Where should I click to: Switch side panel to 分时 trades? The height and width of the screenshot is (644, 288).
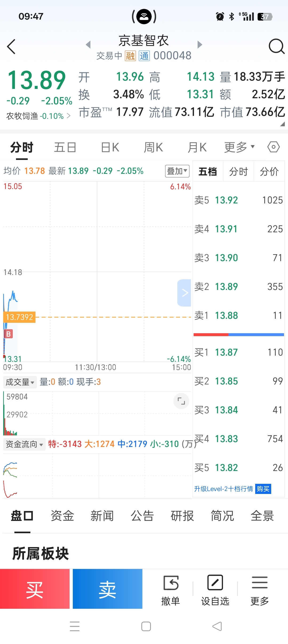[238, 171]
